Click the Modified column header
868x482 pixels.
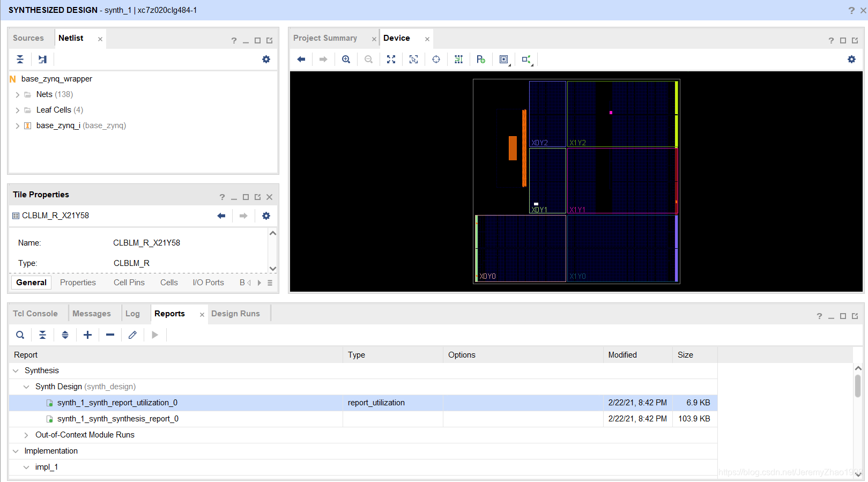tap(637, 355)
